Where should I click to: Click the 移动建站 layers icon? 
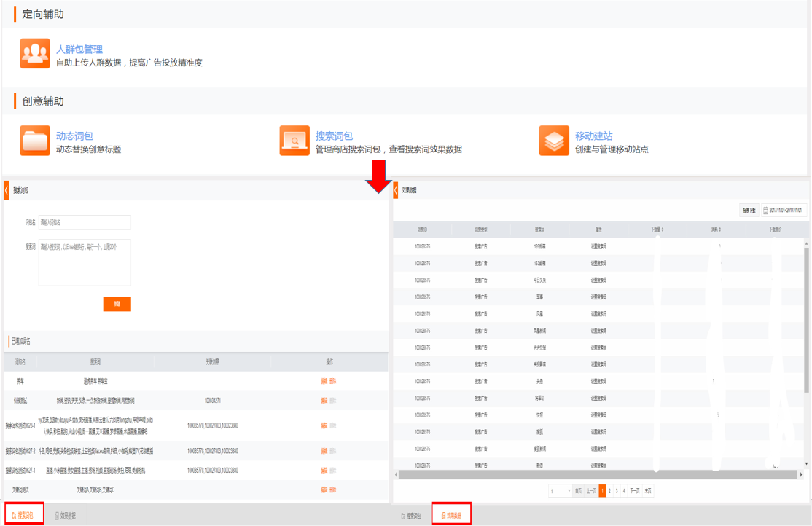[554, 141]
